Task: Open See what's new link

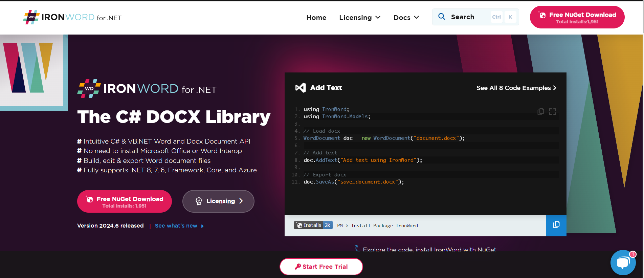Action: [179, 226]
